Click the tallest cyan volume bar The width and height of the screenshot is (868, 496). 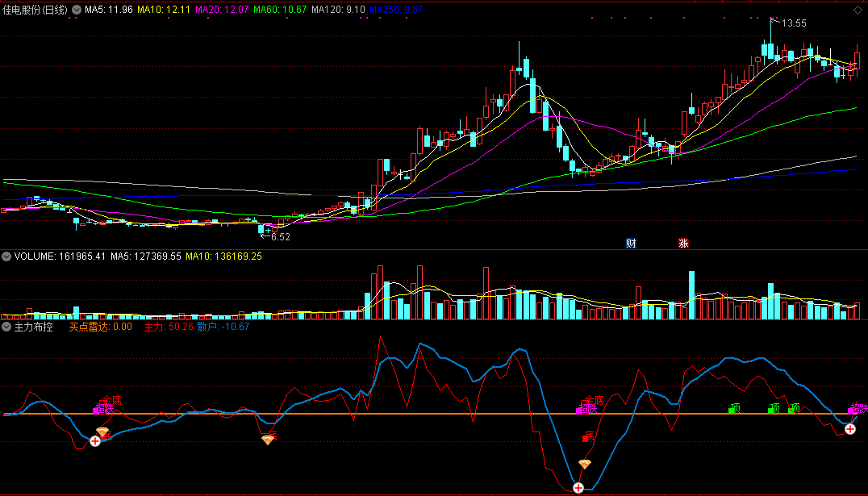point(691,295)
